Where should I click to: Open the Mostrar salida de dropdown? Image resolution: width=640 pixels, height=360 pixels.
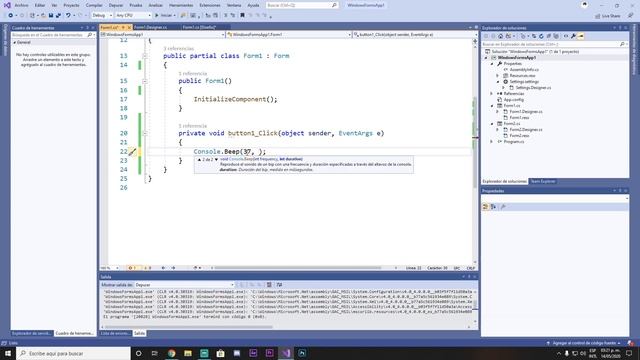[184, 285]
